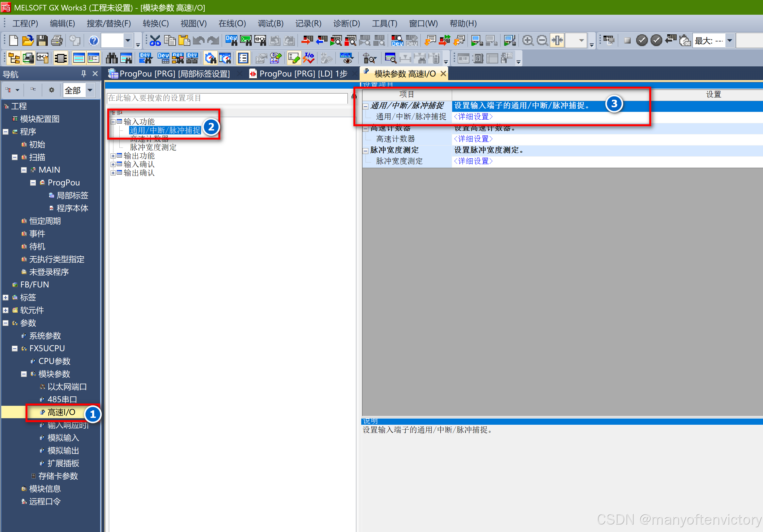763x532 pixels.
Task: Open 详细设置 link for 高速计数器
Action: tap(473, 139)
